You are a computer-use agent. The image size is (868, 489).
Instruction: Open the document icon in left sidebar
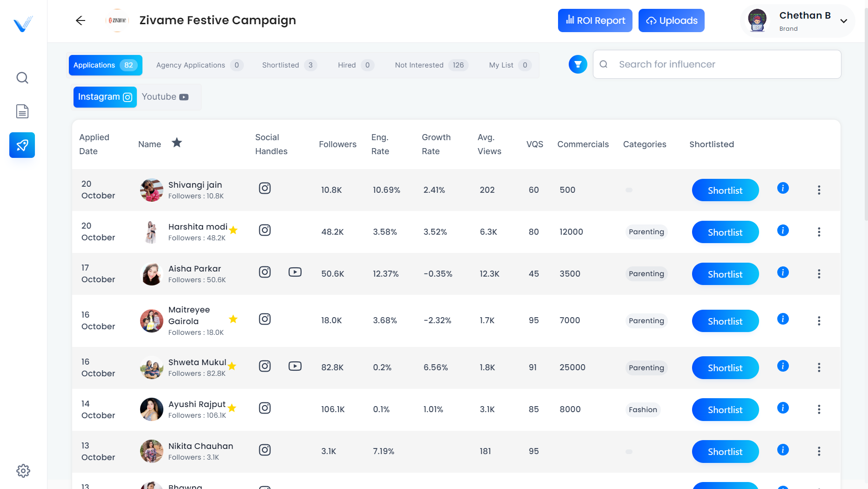click(x=22, y=111)
